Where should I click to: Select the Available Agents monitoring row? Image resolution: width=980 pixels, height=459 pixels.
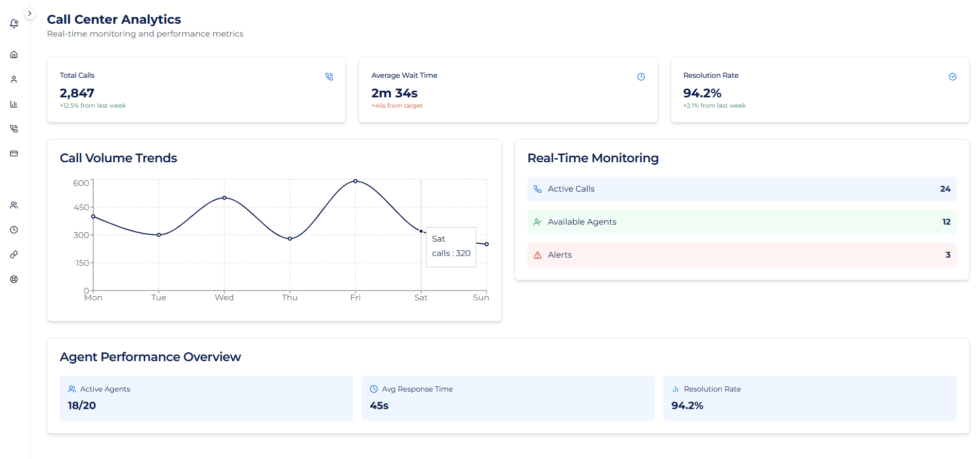[742, 222]
